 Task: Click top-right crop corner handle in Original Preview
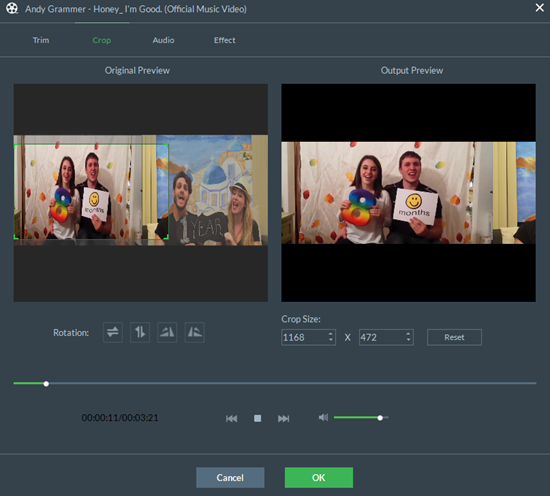tap(166, 146)
